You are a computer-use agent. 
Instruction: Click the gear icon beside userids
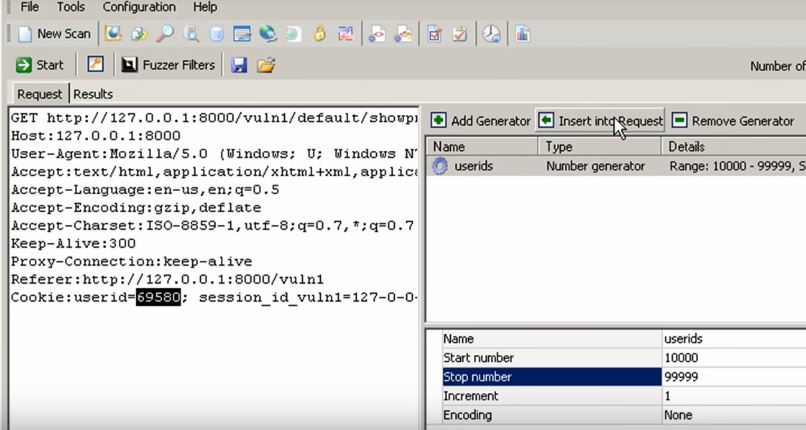coord(439,166)
